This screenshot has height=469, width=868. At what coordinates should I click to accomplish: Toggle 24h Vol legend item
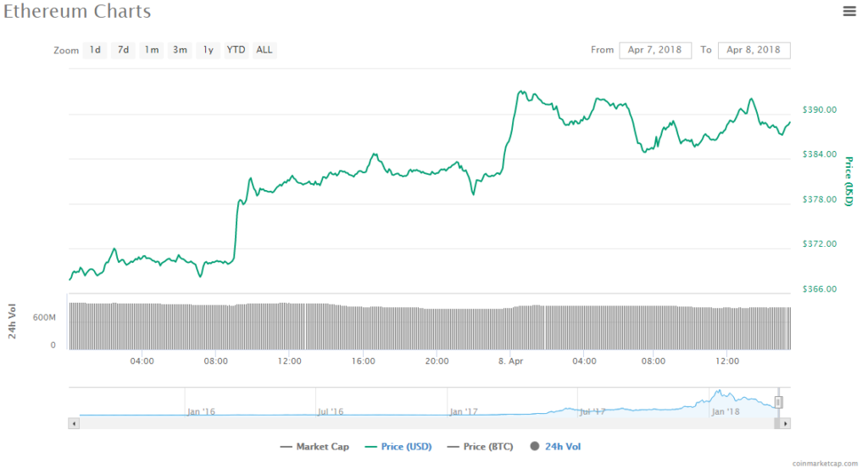[556, 446]
